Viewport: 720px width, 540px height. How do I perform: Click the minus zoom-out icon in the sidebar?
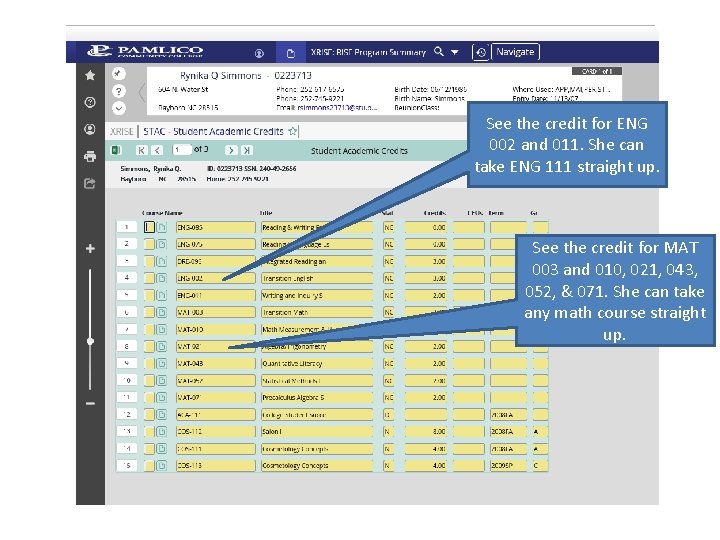pos(90,403)
